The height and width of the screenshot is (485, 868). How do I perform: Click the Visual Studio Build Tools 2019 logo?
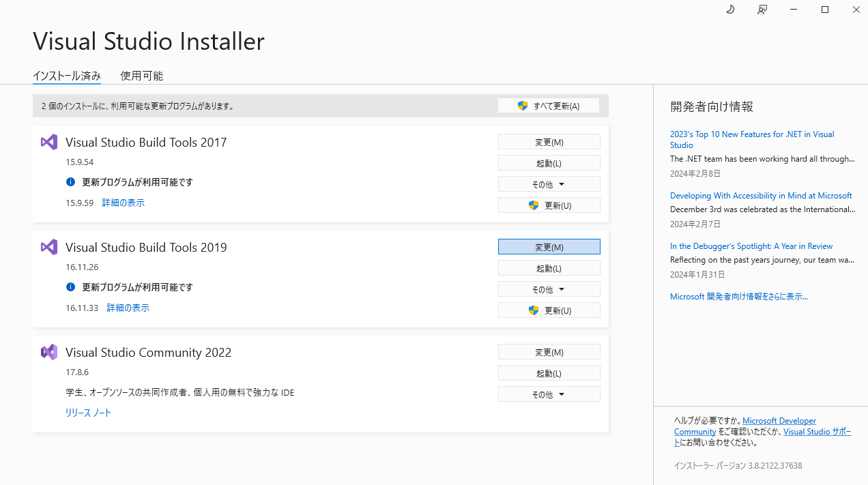(49, 247)
